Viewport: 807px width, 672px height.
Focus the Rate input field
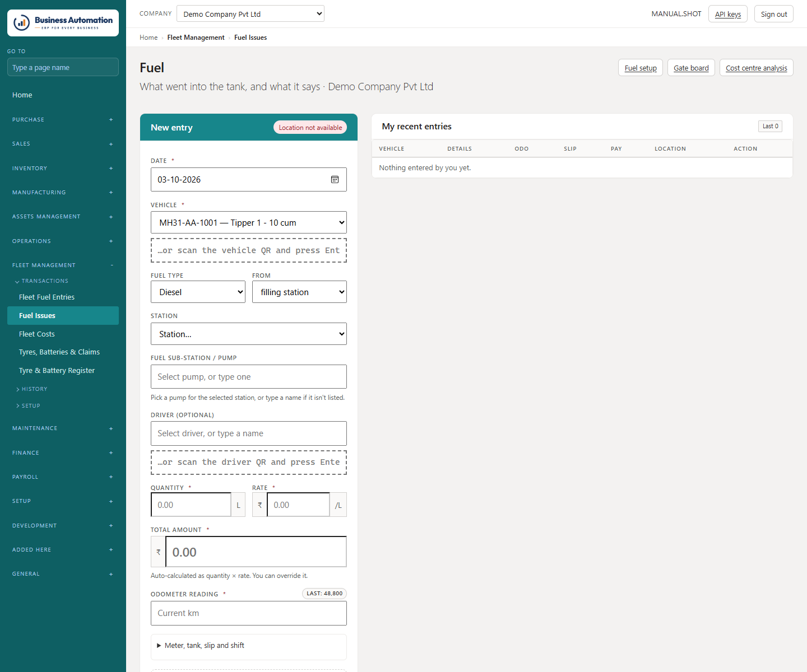pyautogui.click(x=298, y=505)
